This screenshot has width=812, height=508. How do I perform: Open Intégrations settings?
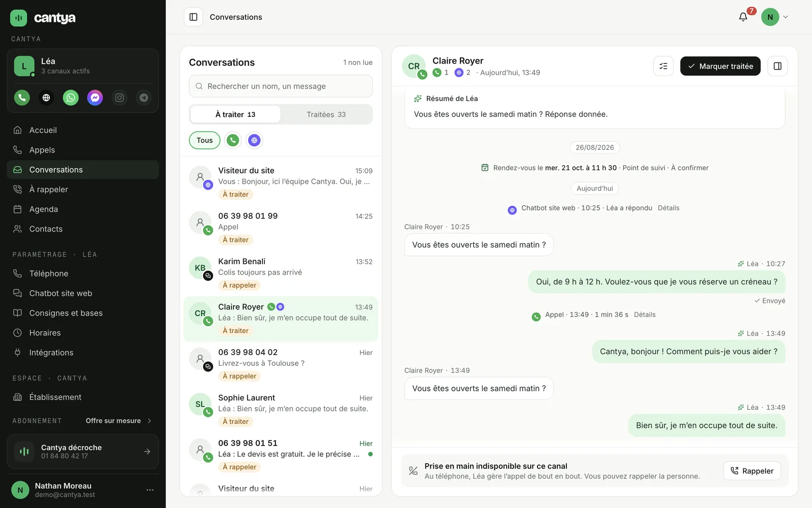click(83, 353)
